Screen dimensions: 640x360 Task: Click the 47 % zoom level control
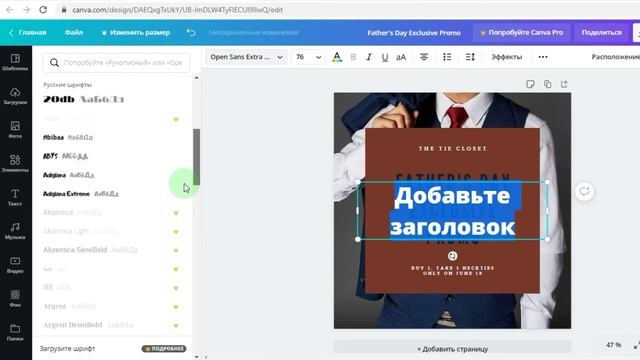[613, 345]
